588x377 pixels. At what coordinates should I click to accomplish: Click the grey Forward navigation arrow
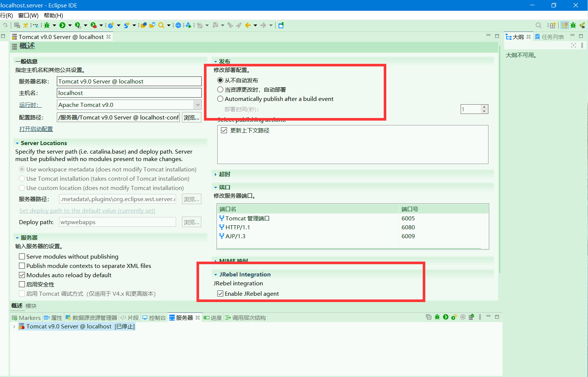(x=263, y=25)
